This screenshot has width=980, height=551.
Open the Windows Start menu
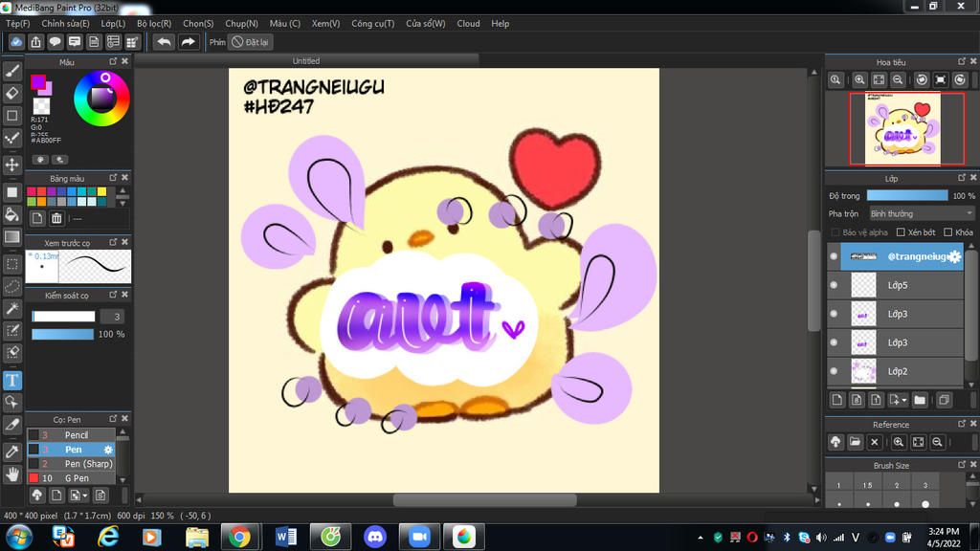click(19, 537)
